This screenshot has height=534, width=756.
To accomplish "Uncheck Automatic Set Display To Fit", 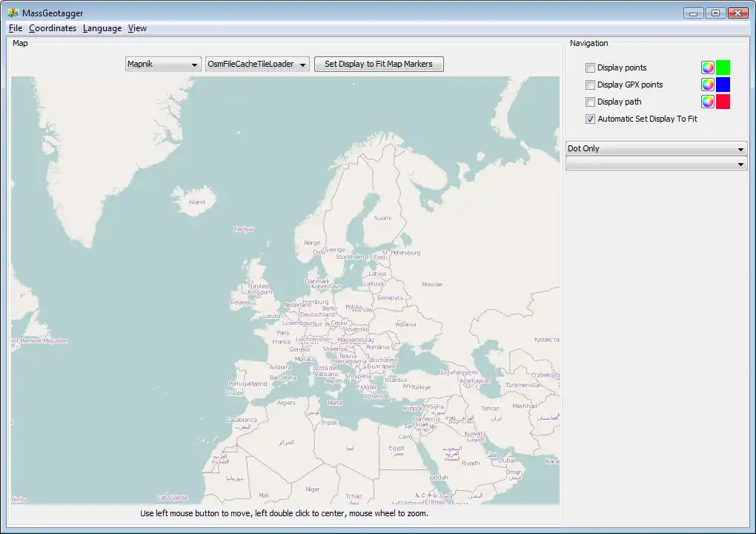I will (591, 119).
